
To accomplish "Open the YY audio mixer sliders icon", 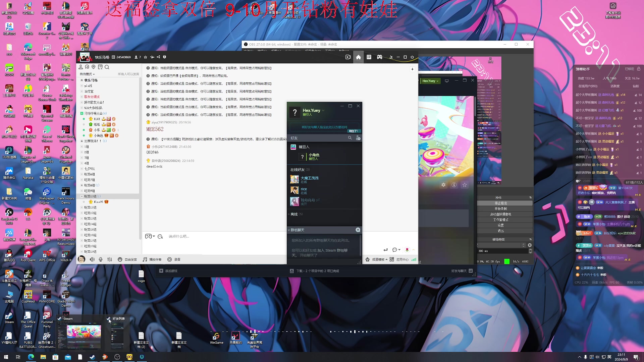I will coord(110,259).
